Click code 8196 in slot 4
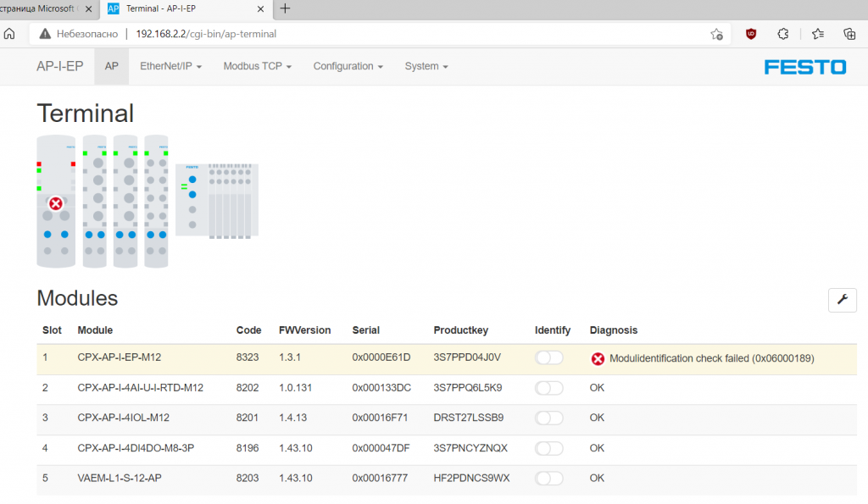The height and width of the screenshot is (504, 868). click(248, 448)
